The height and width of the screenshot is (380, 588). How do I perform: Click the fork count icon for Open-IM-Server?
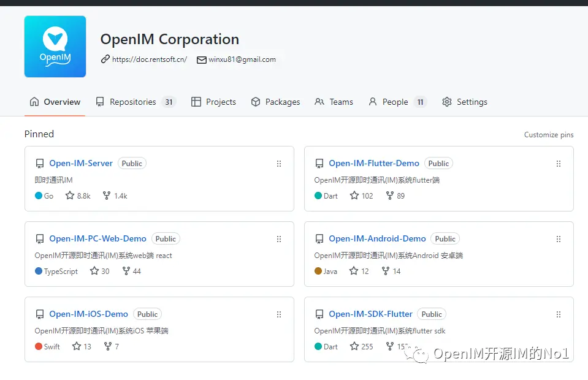[107, 196]
